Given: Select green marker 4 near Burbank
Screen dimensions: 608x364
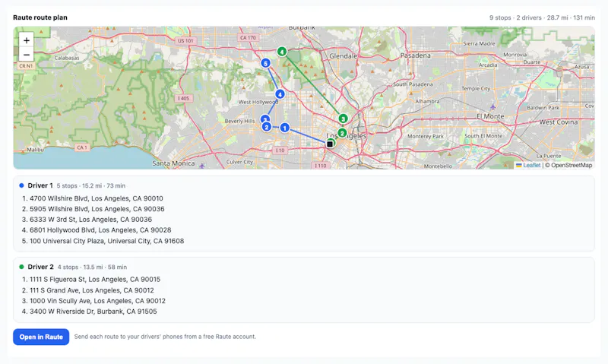Looking at the screenshot, I should click(282, 52).
